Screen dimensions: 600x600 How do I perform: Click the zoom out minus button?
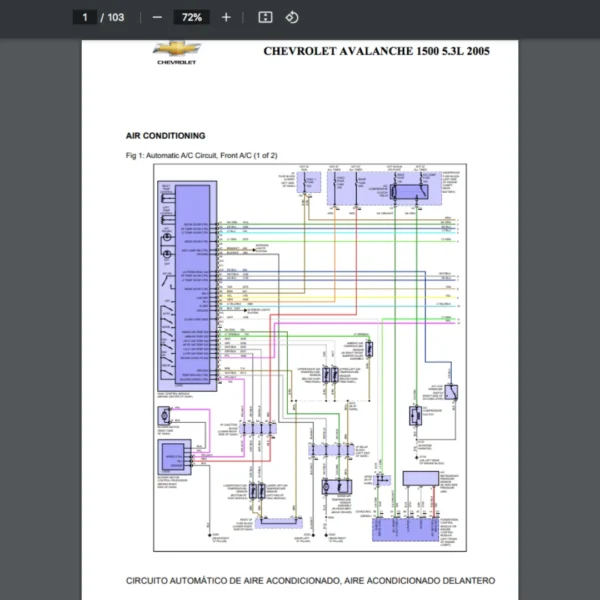(157, 17)
